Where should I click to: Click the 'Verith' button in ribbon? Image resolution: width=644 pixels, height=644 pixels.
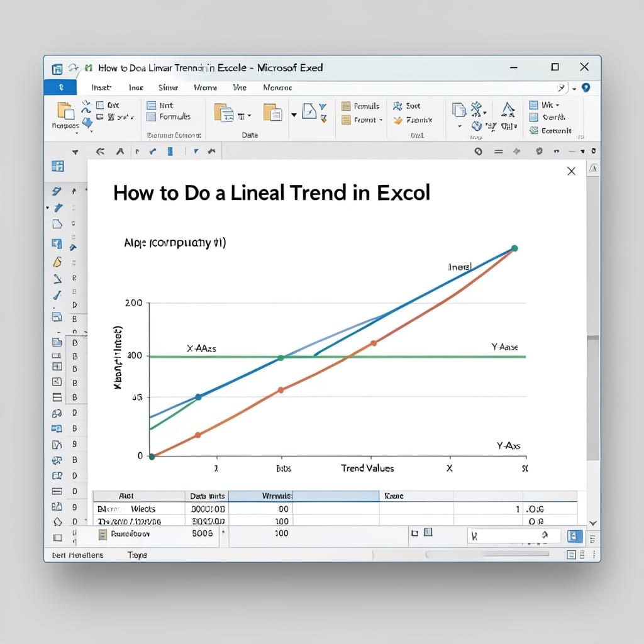548,118
